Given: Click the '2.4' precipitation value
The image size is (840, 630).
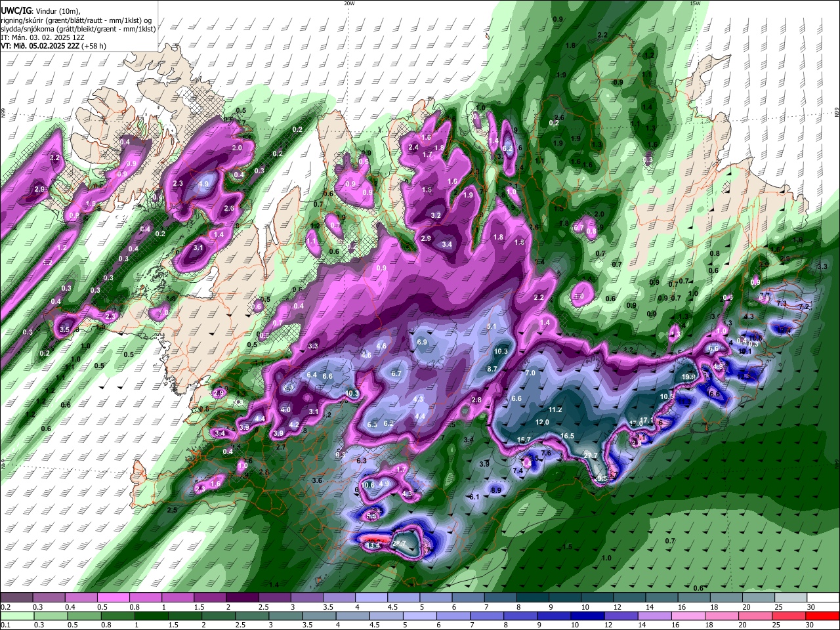Looking at the screenshot, I should (413, 148).
